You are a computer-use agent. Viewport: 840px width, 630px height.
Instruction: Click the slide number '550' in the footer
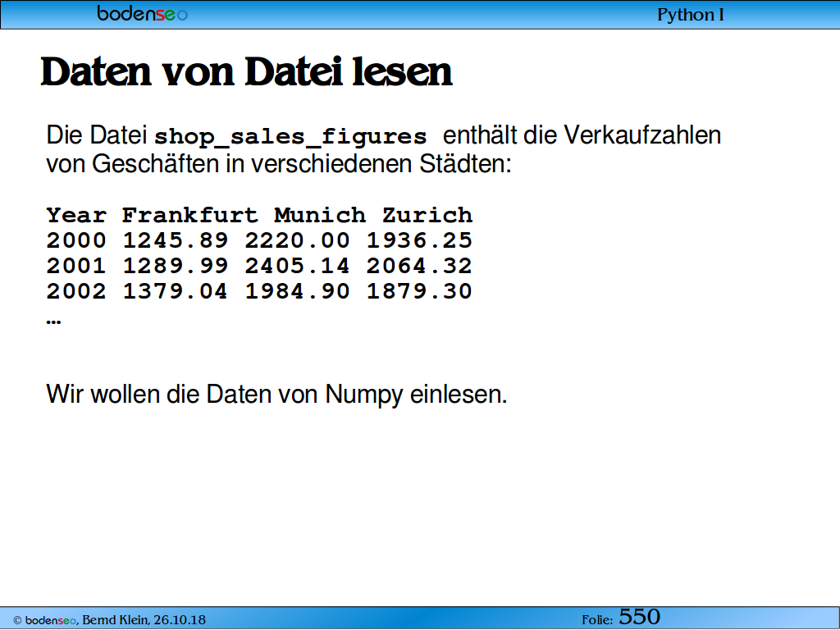coord(640,617)
